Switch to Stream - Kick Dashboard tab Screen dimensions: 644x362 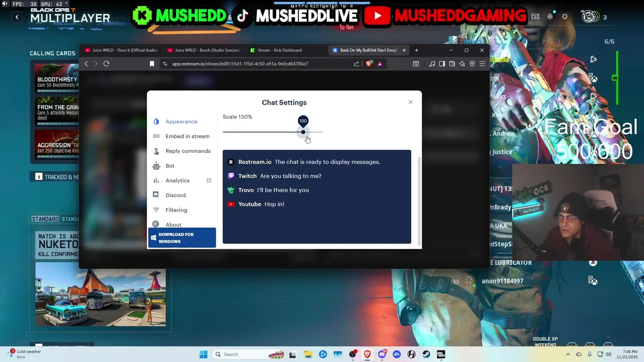286,50
